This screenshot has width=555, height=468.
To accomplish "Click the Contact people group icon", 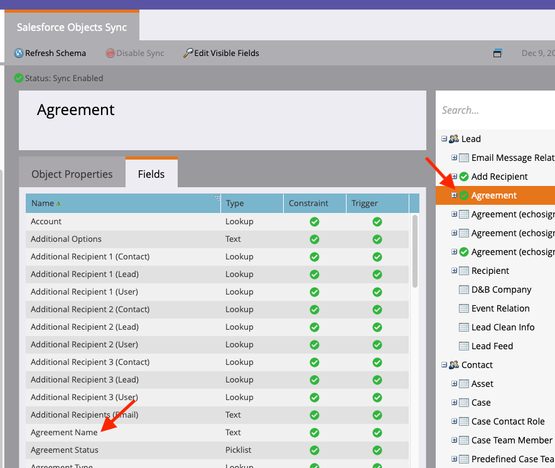I will point(454,365).
